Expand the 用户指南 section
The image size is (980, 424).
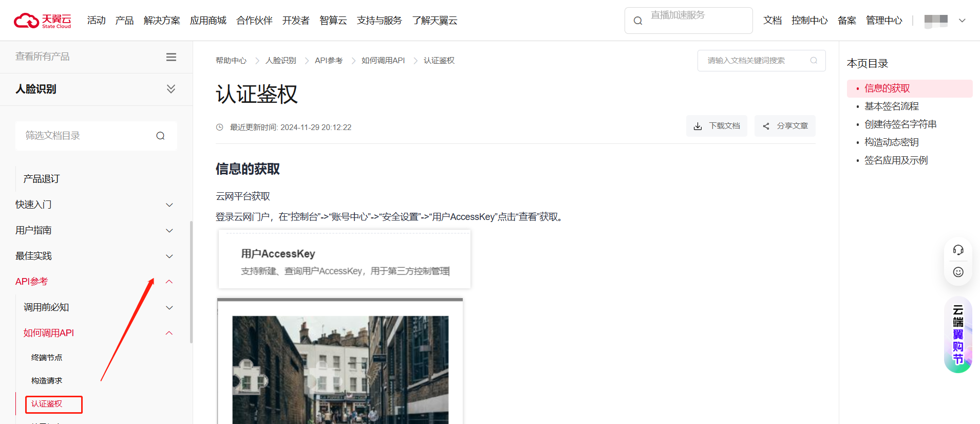169,230
